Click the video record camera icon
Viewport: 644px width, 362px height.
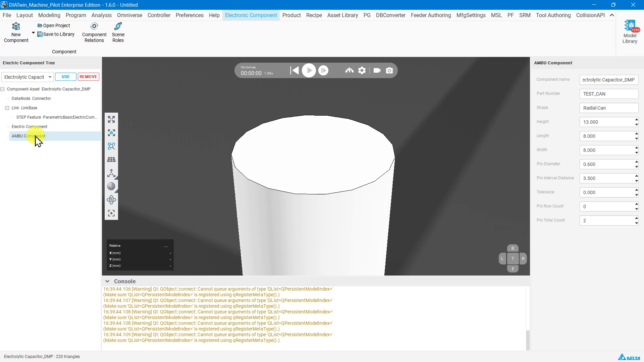377,70
